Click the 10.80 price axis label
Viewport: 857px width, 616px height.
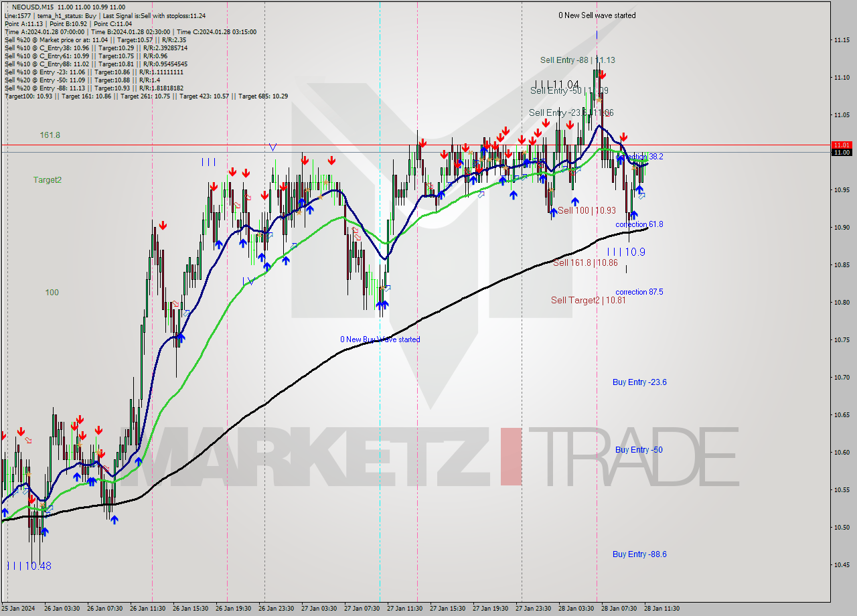pyautogui.click(x=842, y=303)
